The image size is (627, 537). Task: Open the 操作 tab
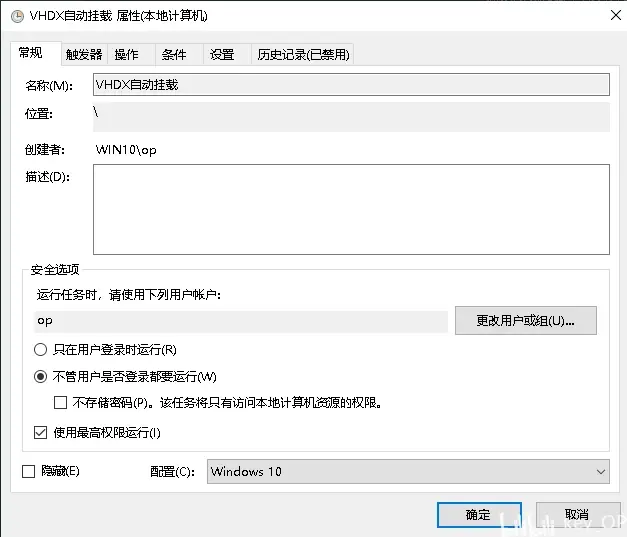tap(132, 54)
